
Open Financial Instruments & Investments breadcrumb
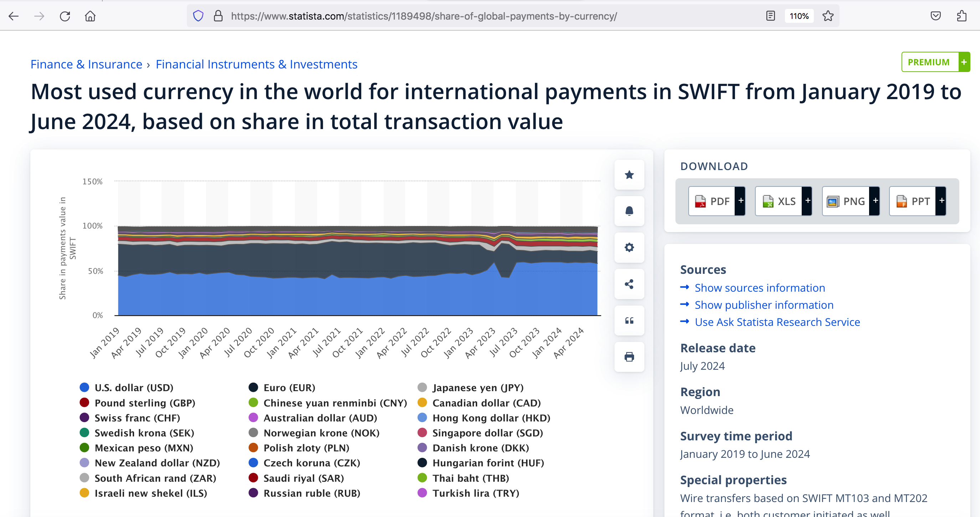256,64
